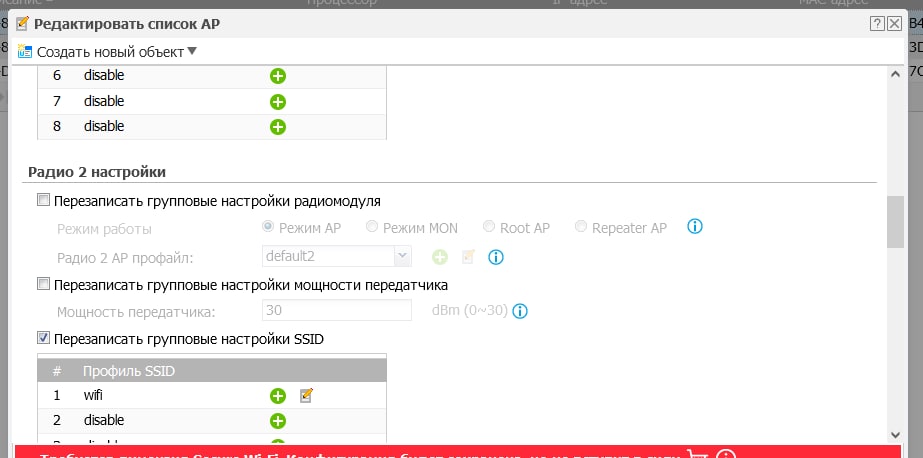This screenshot has width=923, height=458.
Task: Add SSID profile to row 7
Action: coord(278,101)
